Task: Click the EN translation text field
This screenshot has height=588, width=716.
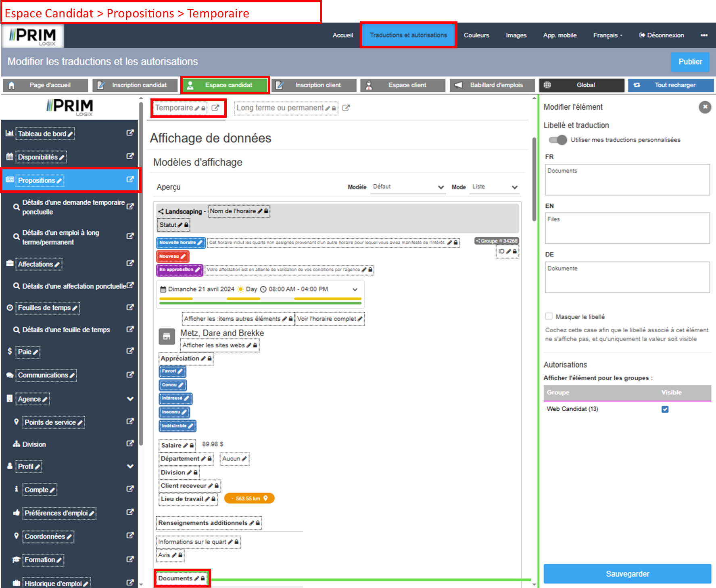Action: pyautogui.click(x=627, y=228)
